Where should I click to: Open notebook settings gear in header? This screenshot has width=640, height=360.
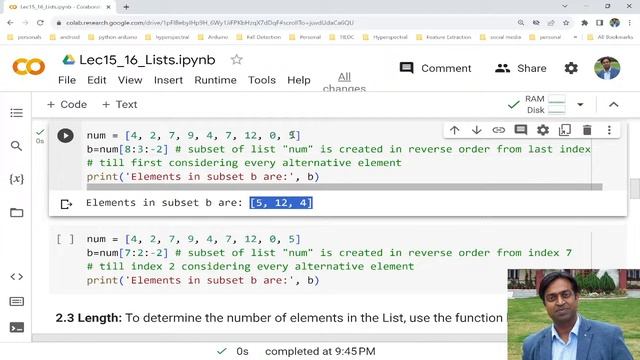(571, 68)
